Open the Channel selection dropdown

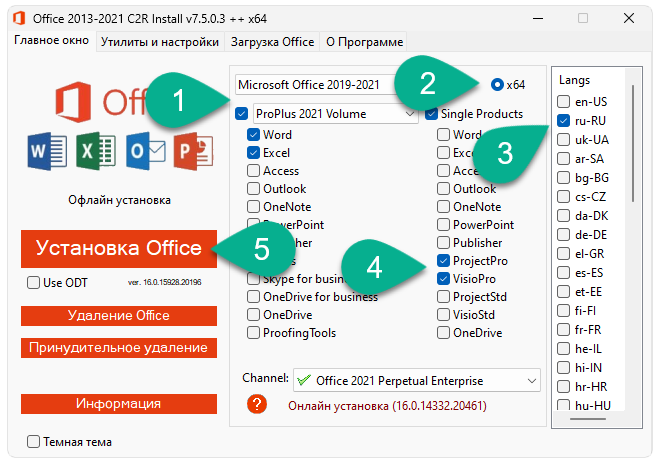[x=529, y=381]
